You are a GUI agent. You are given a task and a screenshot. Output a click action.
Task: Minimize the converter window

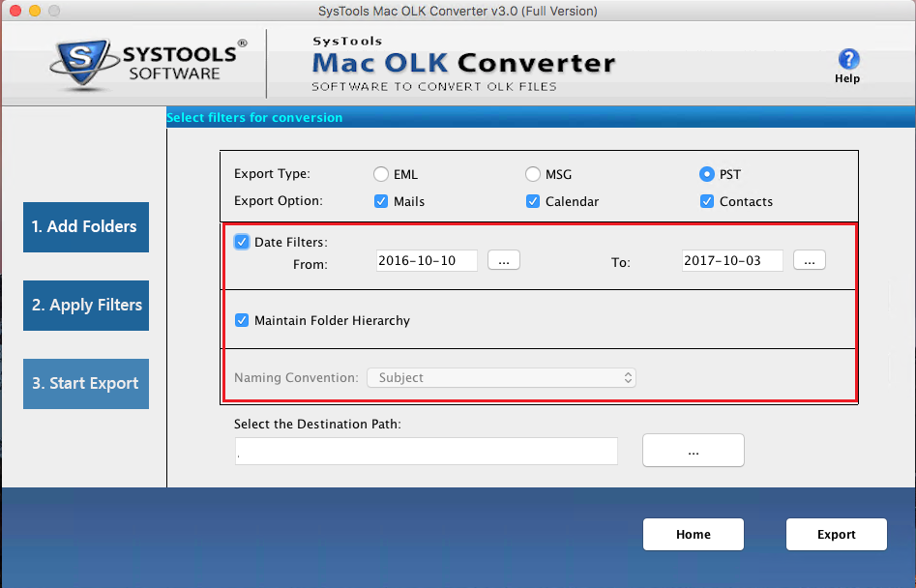click(35, 11)
